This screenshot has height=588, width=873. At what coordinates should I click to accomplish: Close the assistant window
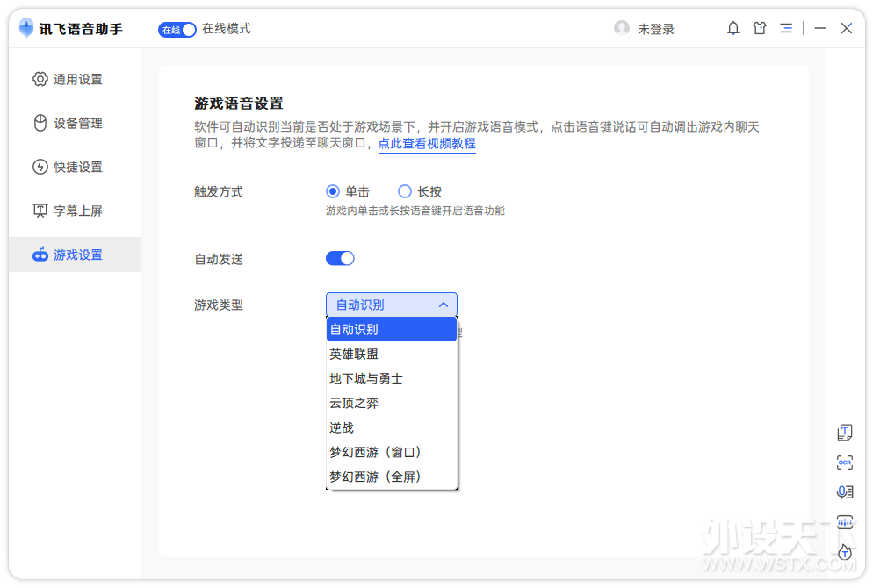tap(847, 28)
